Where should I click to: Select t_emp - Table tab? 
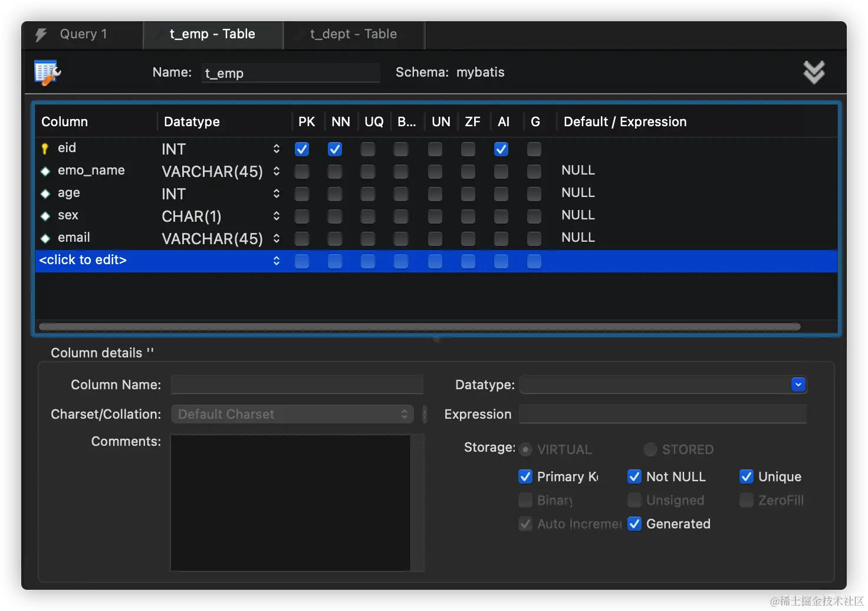(213, 34)
